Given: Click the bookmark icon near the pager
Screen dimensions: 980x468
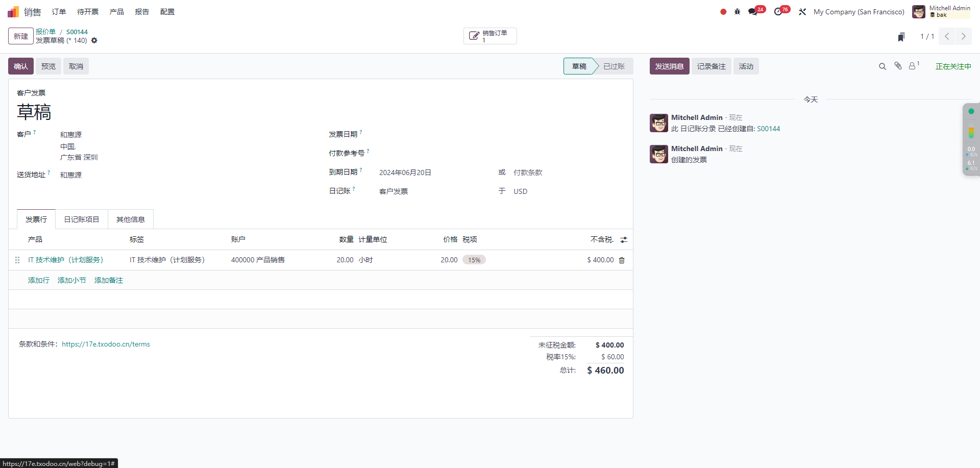Looking at the screenshot, I should coord(901,37).
